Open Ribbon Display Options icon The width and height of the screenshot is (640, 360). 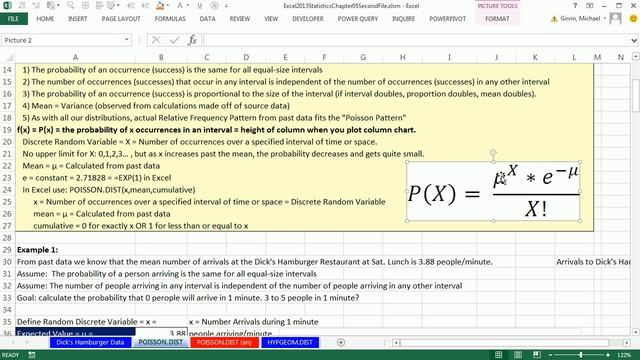(x=589, y=6)
